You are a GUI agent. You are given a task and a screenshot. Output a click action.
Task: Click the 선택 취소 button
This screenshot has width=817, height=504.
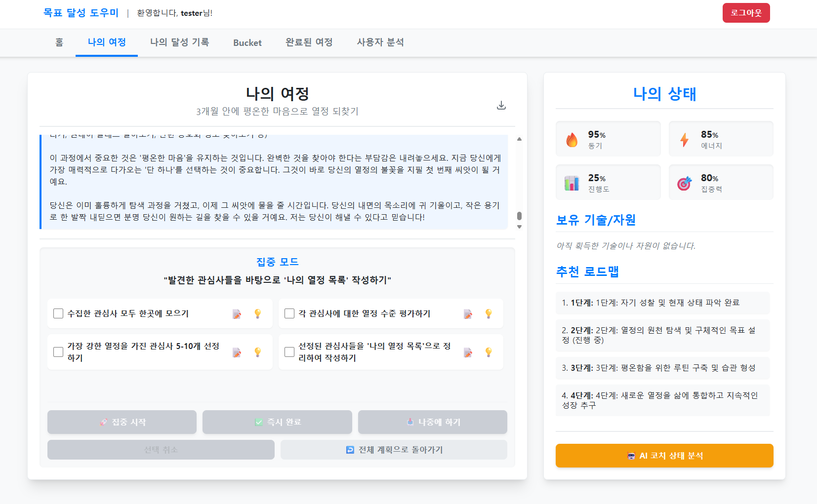pos(161,450)
